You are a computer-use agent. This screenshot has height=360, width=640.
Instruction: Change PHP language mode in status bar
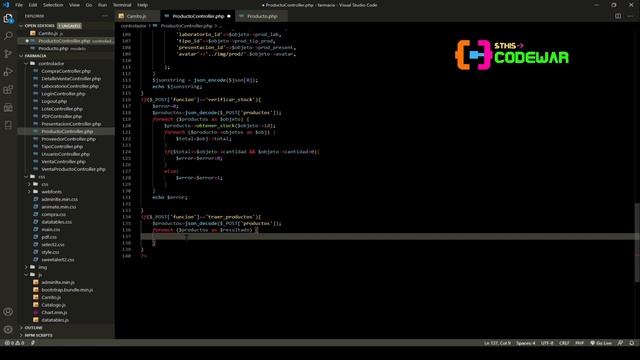point(579,343)
